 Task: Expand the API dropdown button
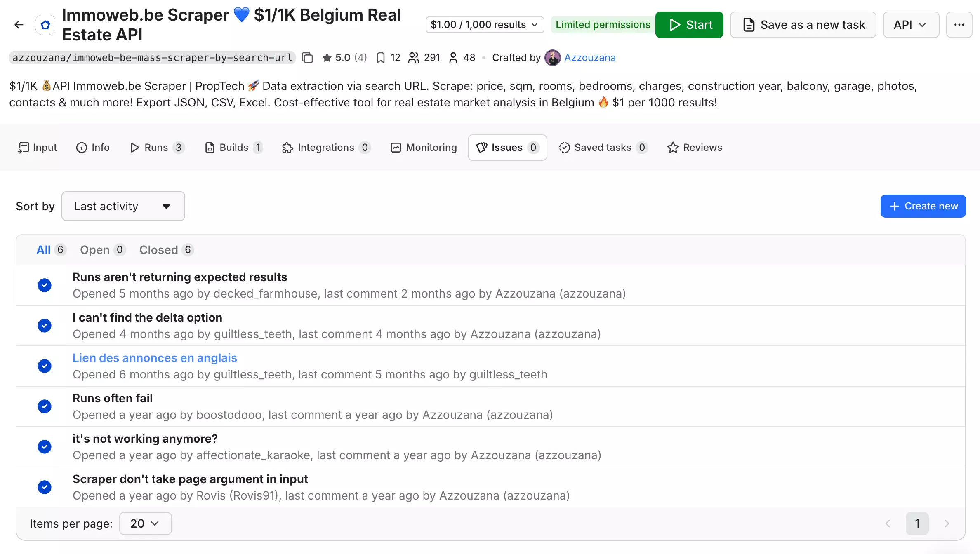click(911, 25)
